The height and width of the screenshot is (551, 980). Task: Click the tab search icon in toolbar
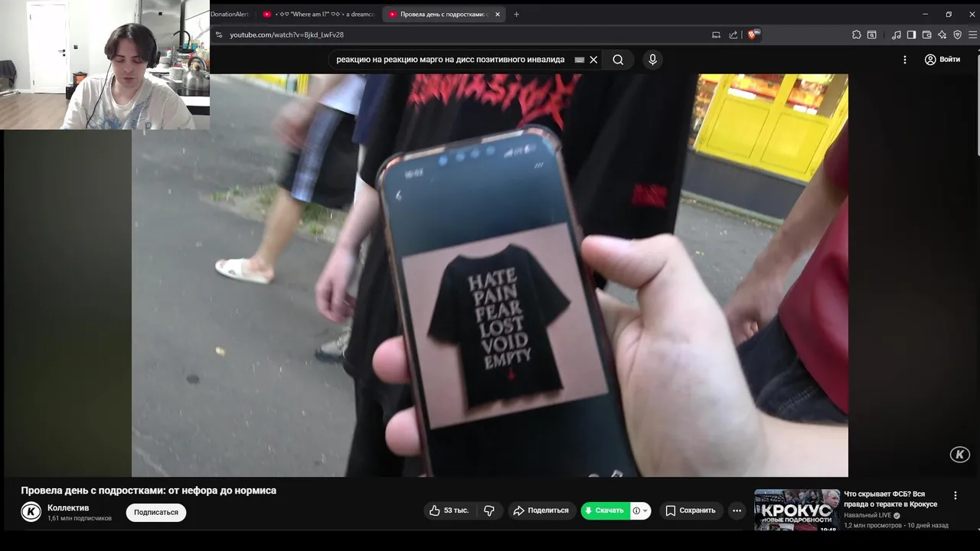tap(874, 34)
